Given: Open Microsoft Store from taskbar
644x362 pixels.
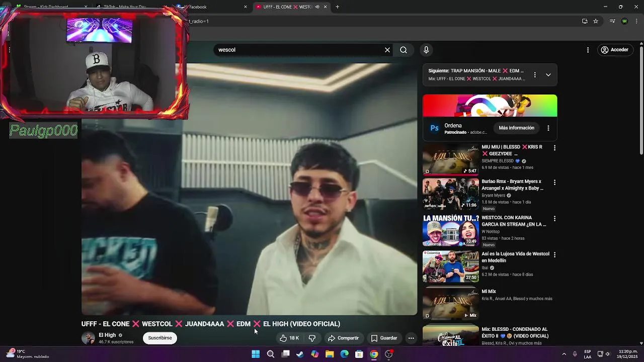Looking at the screenshot, I should pos(359,354).
